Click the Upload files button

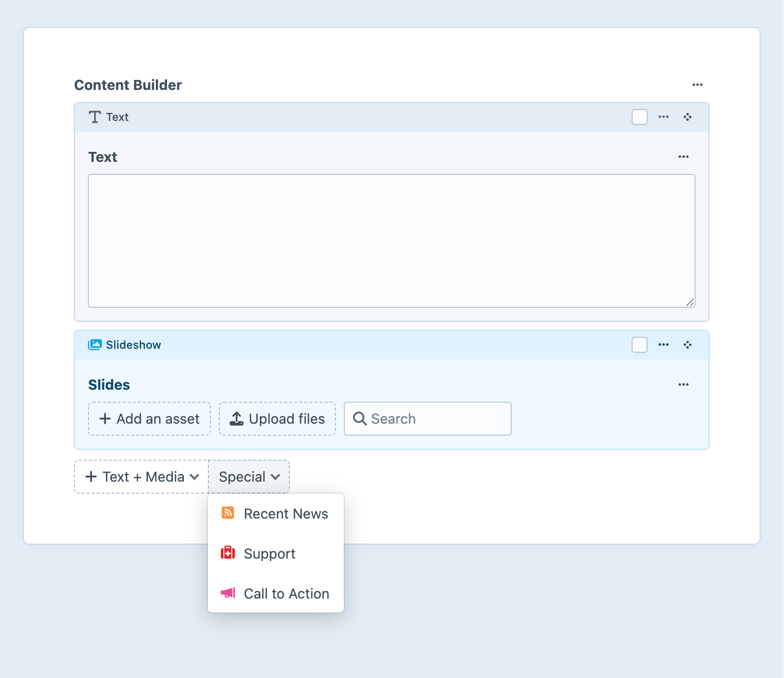(x=277, y=419)
